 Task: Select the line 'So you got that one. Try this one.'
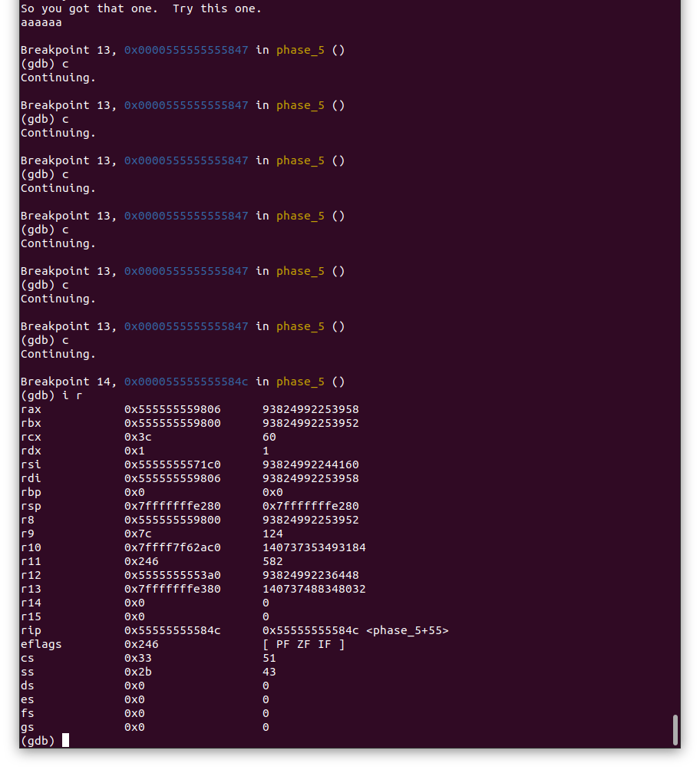(141, 9)
